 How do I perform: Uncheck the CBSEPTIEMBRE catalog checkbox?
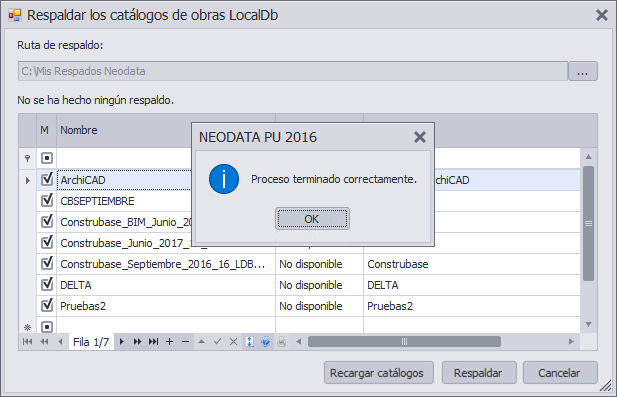click(x=47, y=201)
